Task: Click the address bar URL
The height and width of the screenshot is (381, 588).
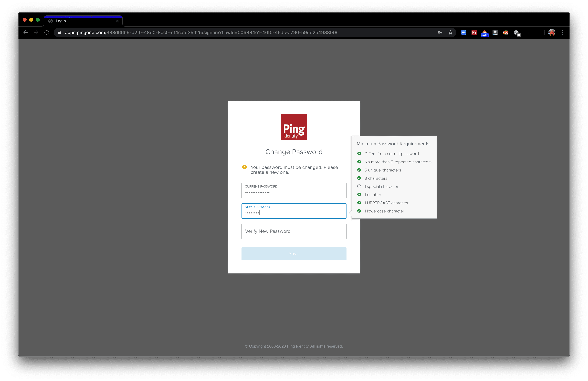Action: pyautogui.click(x=201, y=32)
